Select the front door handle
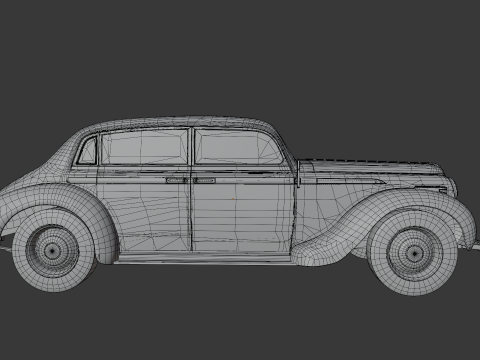Screen dimensions: 480x360 point(205,180)
